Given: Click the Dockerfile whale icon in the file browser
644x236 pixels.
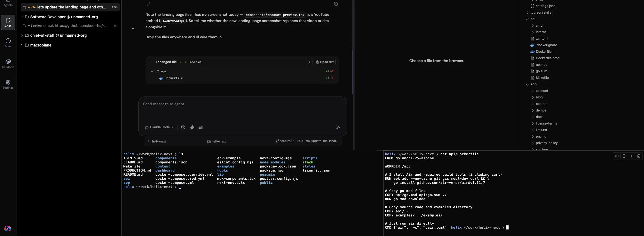Looking at the screenshot, I should click(x=532, y=52).
